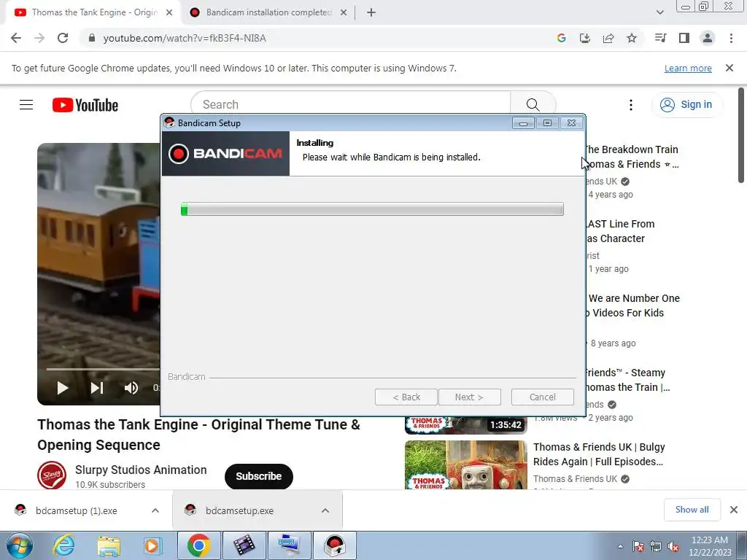
Task: Open YouTube hamburger guide menu
Action: coord(26,105)
